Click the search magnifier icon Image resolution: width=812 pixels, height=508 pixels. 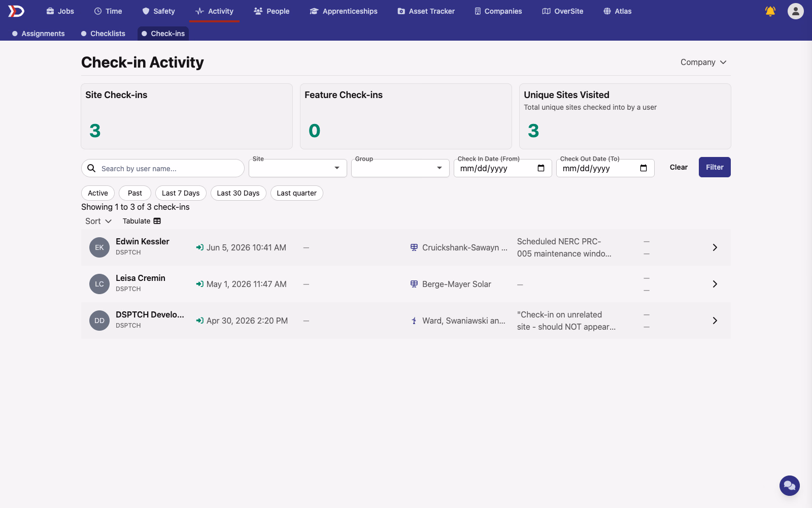tap(91, 168)
